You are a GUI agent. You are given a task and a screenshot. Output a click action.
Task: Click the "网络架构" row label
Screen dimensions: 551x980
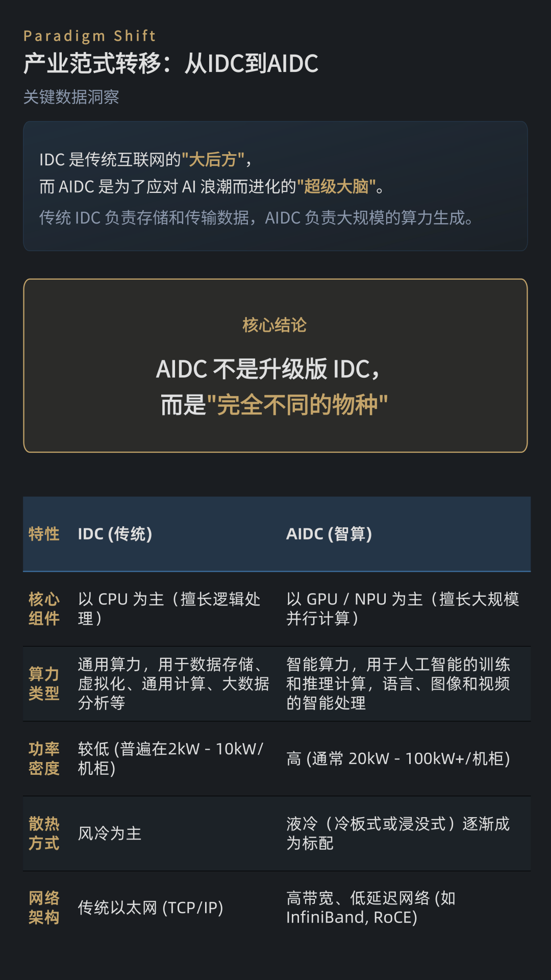(x=44, y=908)
